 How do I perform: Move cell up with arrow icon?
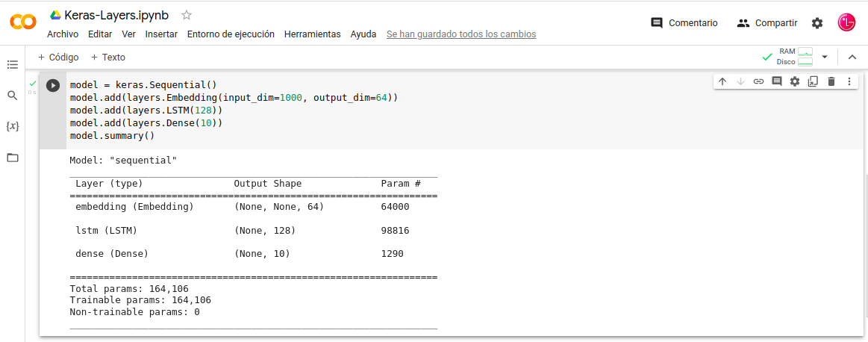pos(722,81)
